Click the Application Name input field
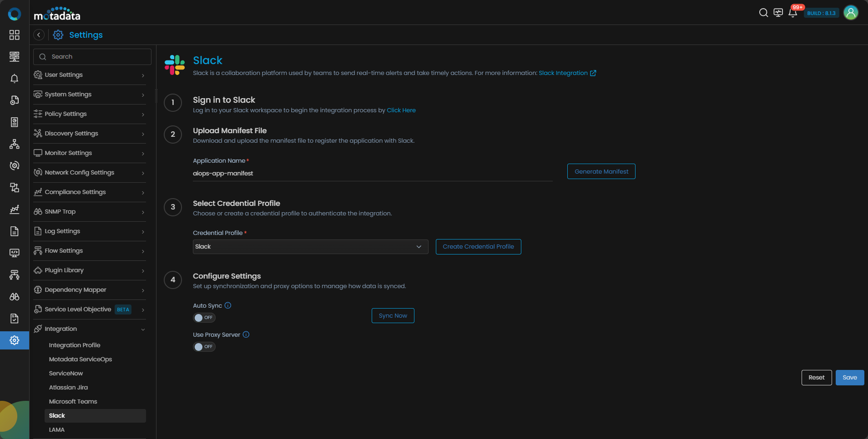 (x=372, y=173)
